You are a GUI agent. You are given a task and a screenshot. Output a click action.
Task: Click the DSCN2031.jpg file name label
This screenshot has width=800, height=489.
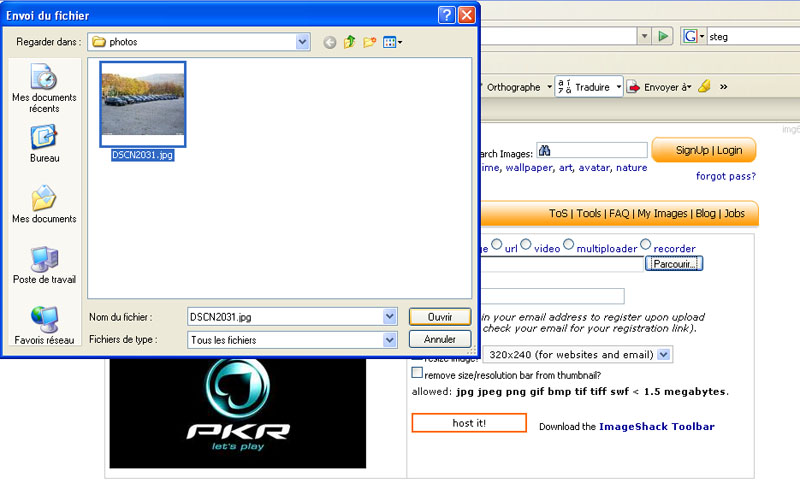(x=142, y=155)
